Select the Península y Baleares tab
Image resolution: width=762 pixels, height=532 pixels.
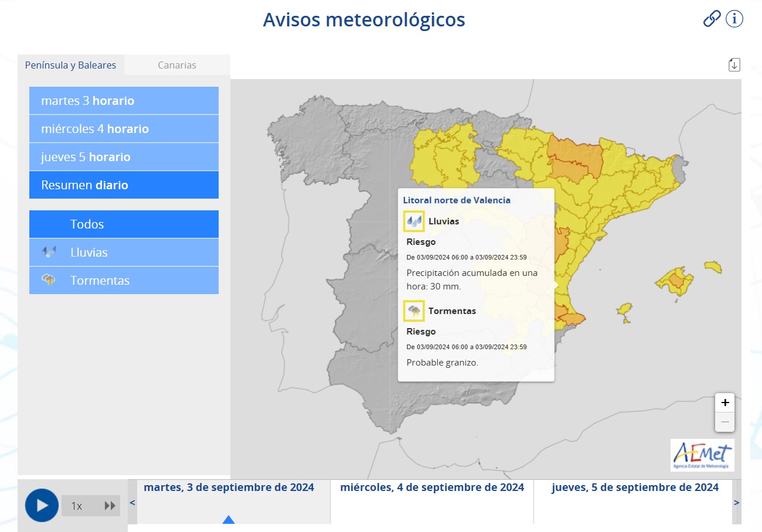70,65
